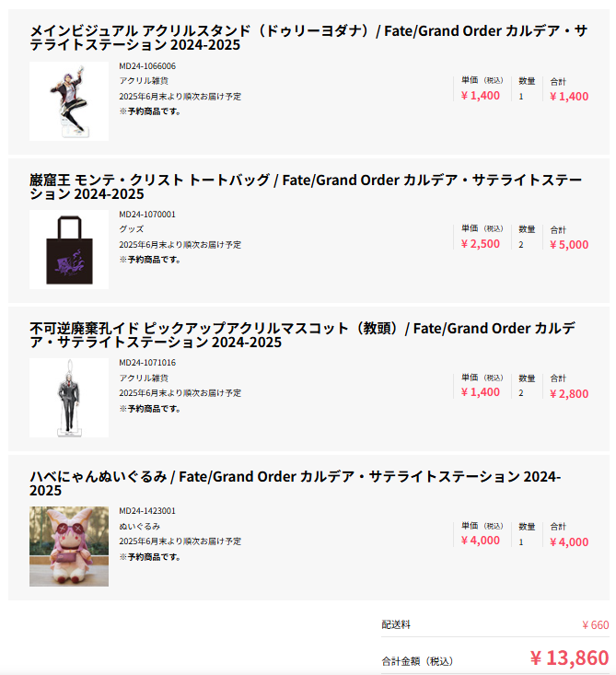Click product code MD24-1070001
This screenshot has width=616, height=675.
click(147, 215)
